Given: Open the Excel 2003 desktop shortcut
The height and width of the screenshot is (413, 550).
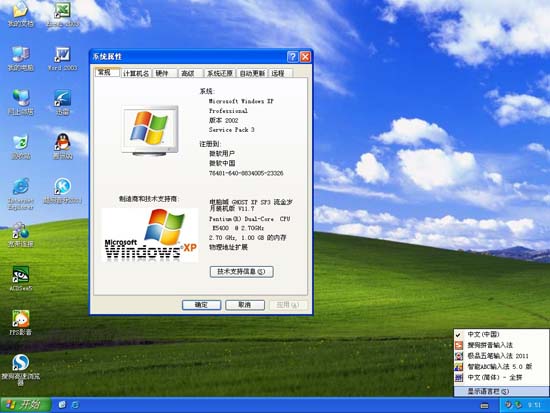Looking at the screenshot, I should tap(63, 14).
